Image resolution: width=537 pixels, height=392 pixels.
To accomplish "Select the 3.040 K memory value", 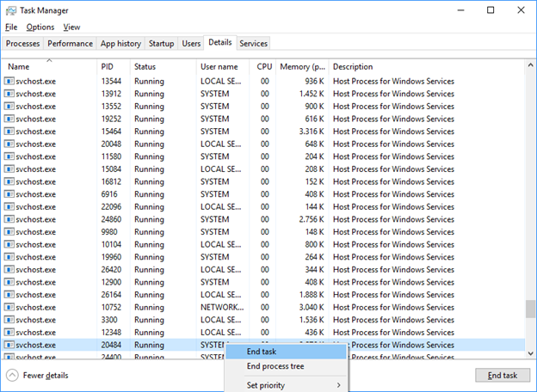I will click(312, 307).
